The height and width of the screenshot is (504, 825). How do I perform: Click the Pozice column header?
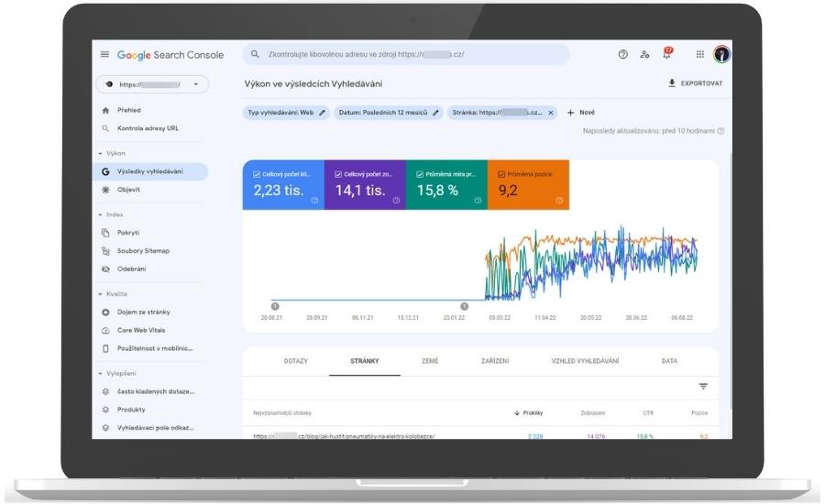[x=699, y=413]
